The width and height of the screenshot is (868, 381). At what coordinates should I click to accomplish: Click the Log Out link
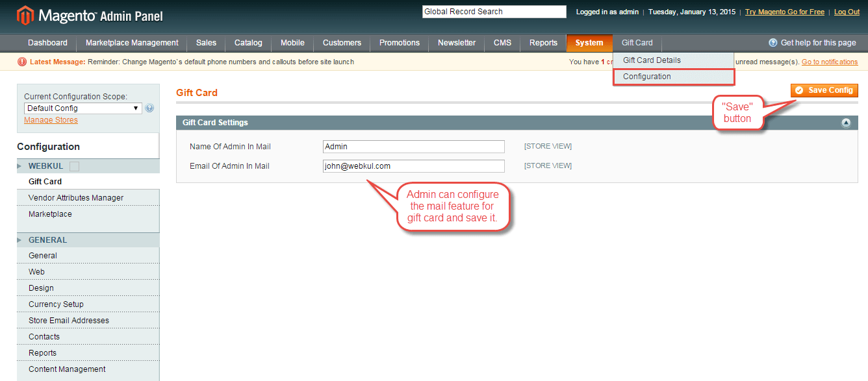click(x=847, y=12)
